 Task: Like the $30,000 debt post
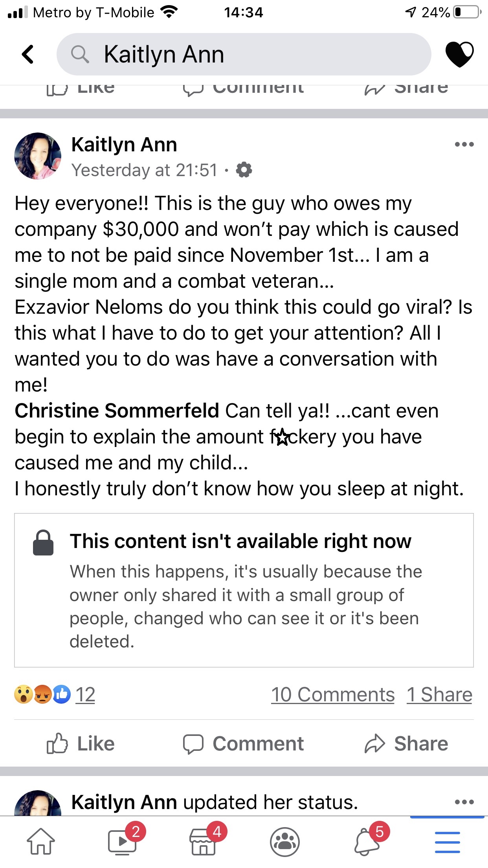click(x=81, y=743)
